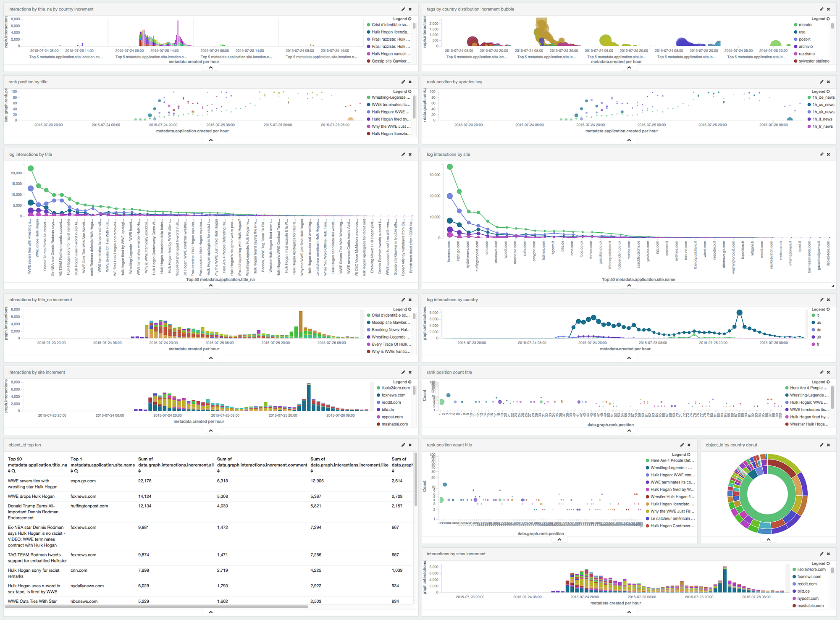The height and width of the screenshot is (620, 840).
Task: Remove the 'object_id by country donut' panel
Action: click(829, 445)
